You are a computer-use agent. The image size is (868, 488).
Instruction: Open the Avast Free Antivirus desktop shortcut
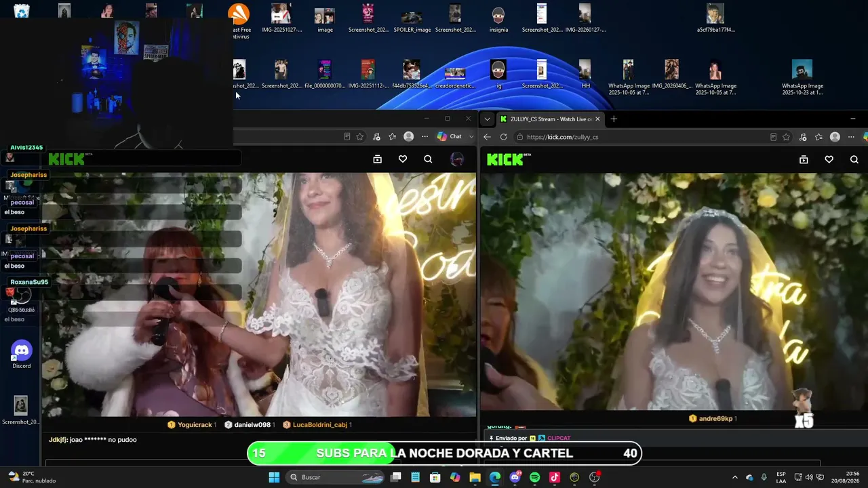pos(239,20)
